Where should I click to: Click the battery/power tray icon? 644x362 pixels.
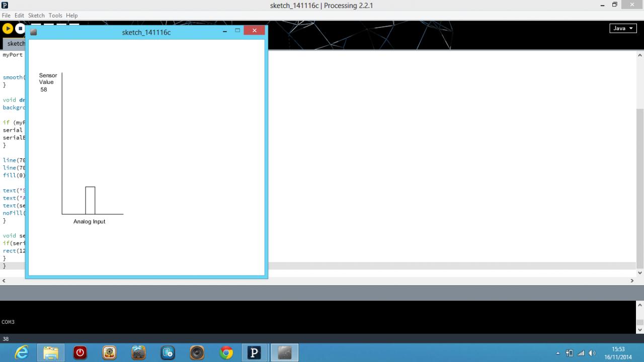(570, 353)
